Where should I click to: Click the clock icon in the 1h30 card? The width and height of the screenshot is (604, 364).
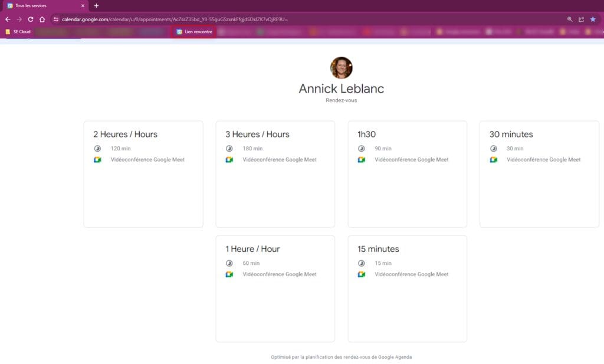[362, 148]
